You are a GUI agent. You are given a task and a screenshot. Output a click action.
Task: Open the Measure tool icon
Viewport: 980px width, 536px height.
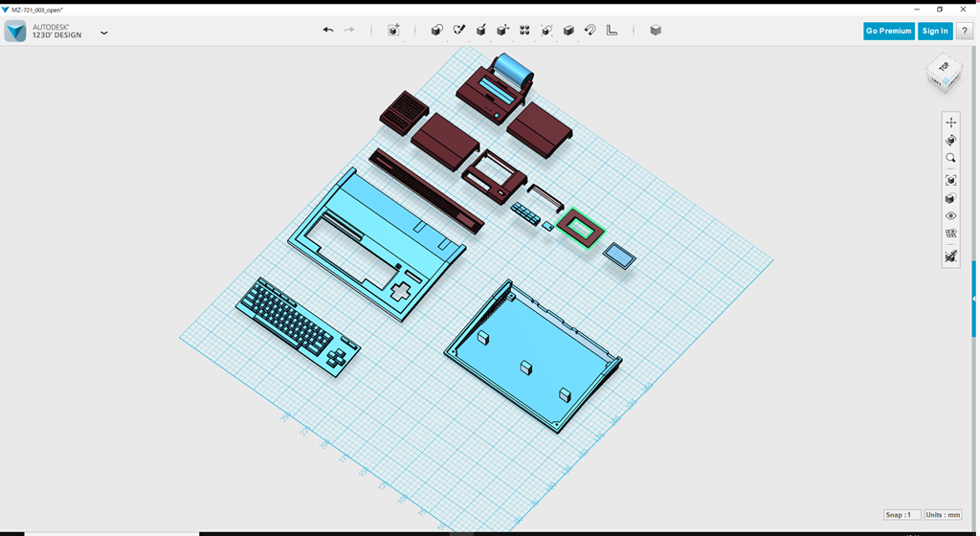612,31
